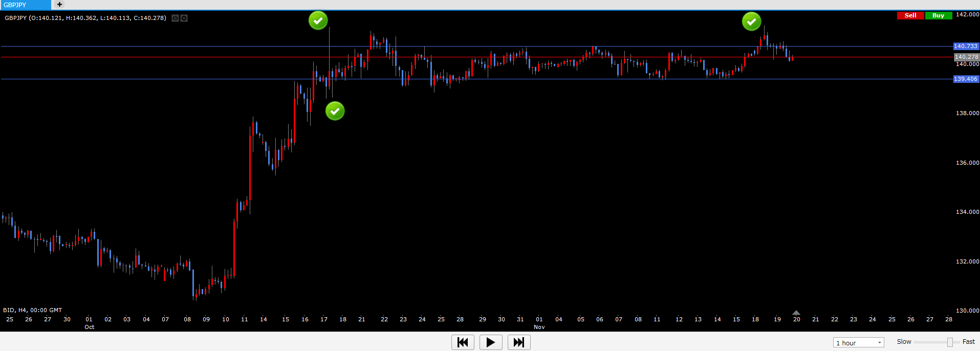Add a new chart tab with plus button
Viewport: 980px width, 351px height.
pos(59,5)
